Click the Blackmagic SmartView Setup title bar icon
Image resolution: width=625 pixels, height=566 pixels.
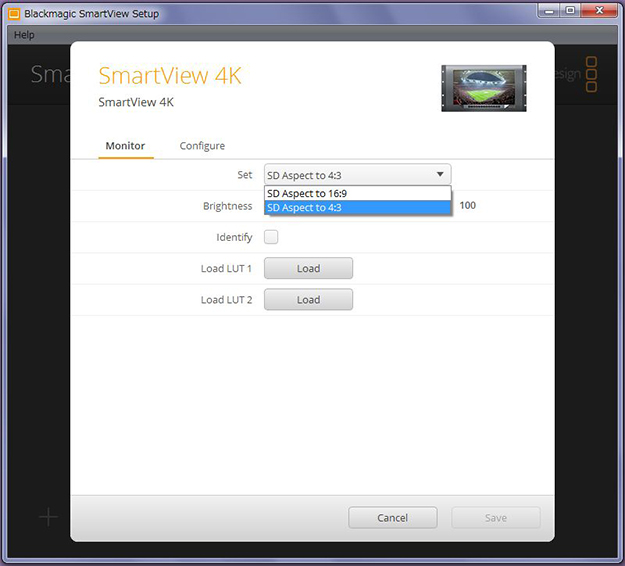14,14
